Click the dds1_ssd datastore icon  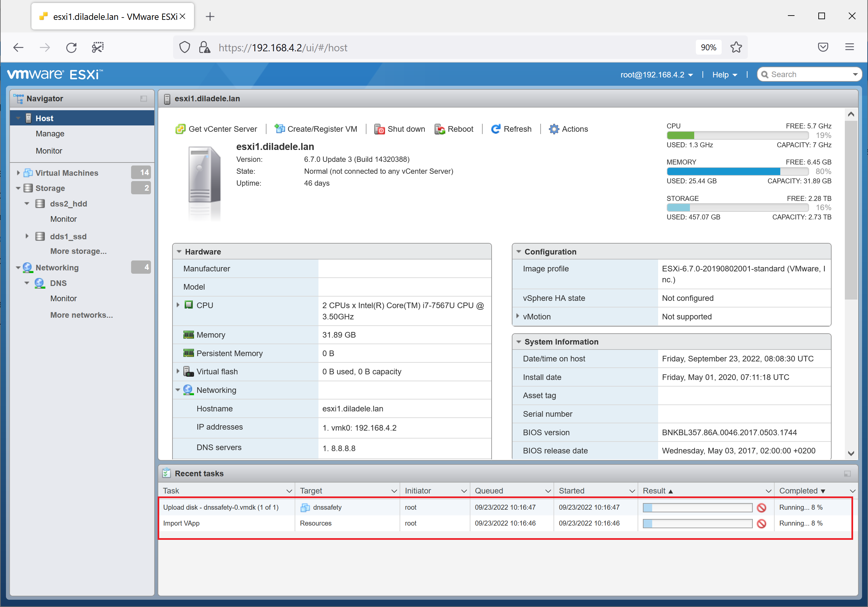pyautogui.click(x=40, y=237)
